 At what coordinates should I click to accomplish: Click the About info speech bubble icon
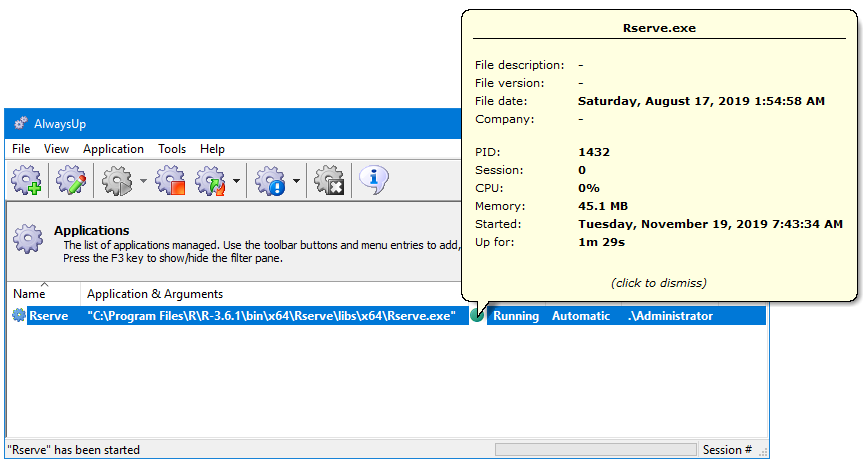pyautogui.click(x=374, y=179)
